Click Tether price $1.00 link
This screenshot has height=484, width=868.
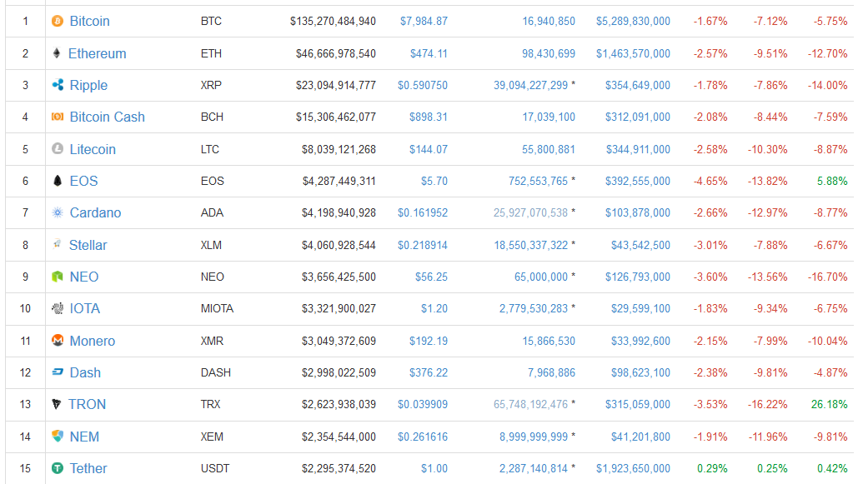click(434, 468)
